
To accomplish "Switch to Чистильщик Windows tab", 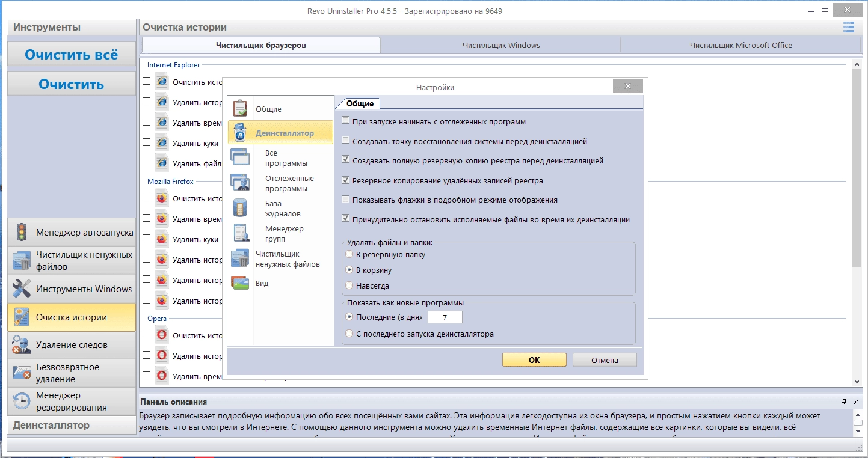I will coord(501,45).
